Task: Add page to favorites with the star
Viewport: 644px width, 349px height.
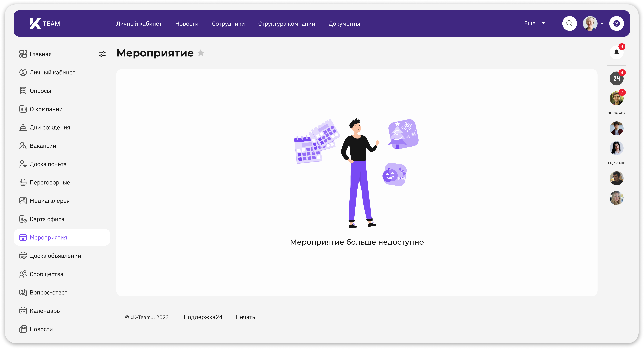Action: tap(201, 53)
